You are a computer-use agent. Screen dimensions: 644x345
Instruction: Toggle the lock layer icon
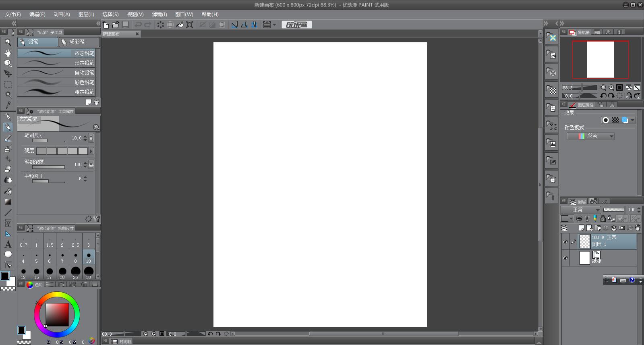click(603, 218)
